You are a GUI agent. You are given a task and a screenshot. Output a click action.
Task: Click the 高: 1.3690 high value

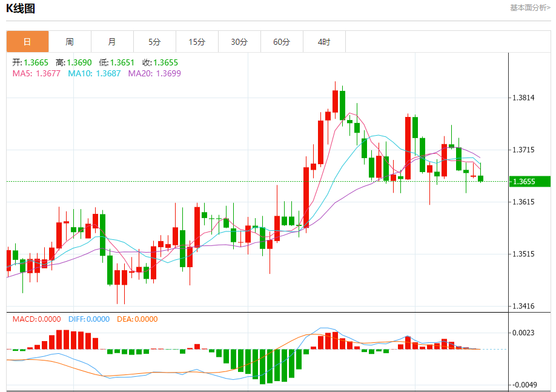coord(74,62)
